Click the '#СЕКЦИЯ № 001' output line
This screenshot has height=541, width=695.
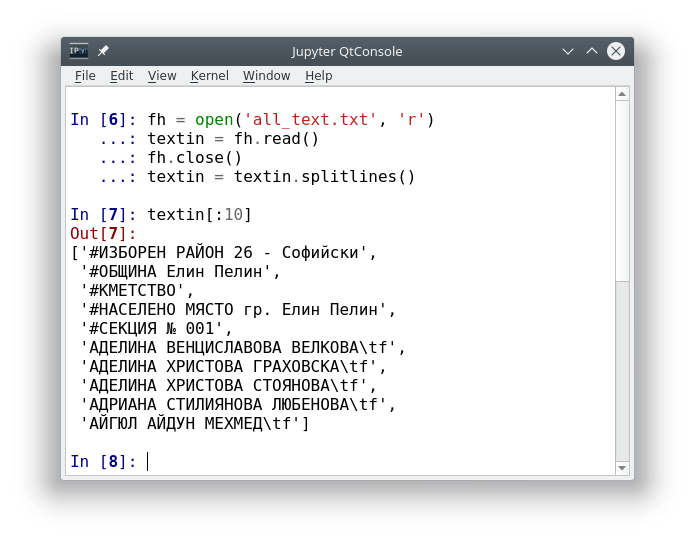(156, 328)
